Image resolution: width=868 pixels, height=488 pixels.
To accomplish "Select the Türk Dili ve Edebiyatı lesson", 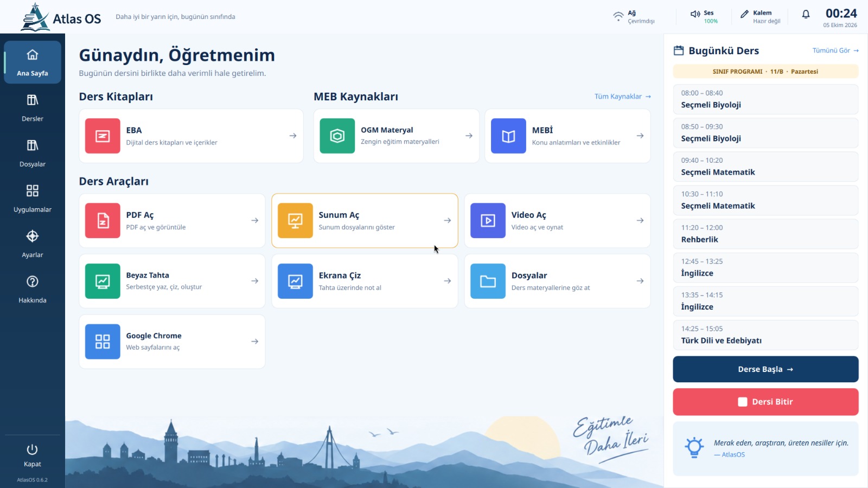I will (765, 335).
